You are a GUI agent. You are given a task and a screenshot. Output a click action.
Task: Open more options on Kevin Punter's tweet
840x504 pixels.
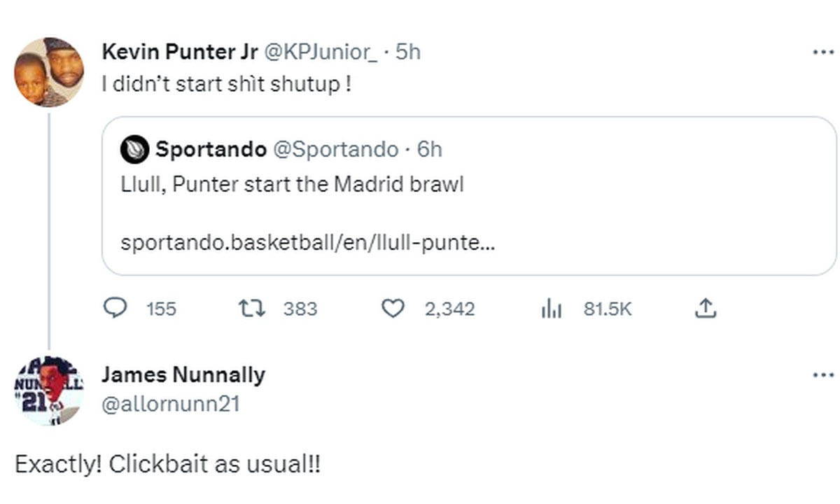[823, 52]
